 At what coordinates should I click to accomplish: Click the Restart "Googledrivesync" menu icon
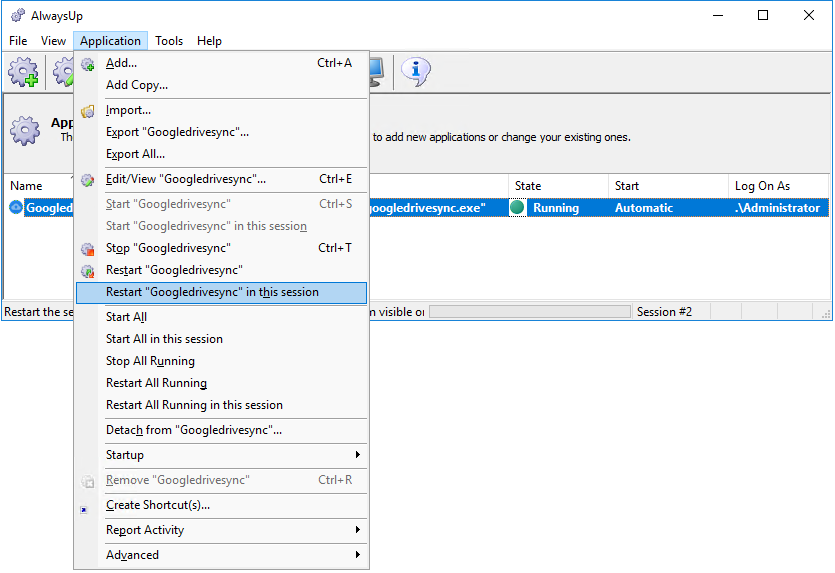click(x=87, y=271)
